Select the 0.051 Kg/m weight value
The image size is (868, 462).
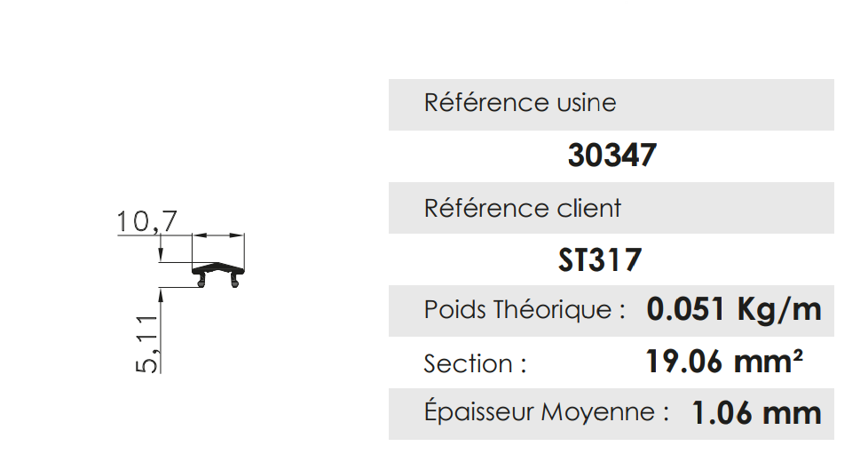point(734,309)
